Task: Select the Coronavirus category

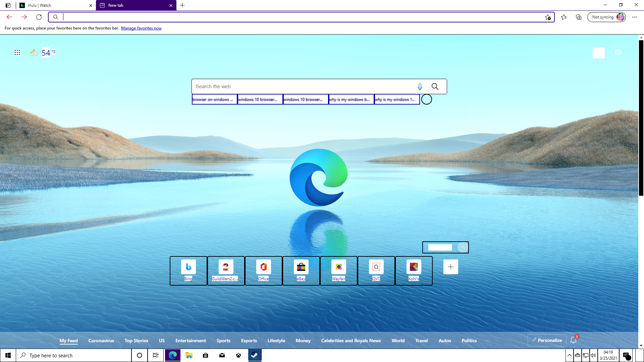Action: 101,341
